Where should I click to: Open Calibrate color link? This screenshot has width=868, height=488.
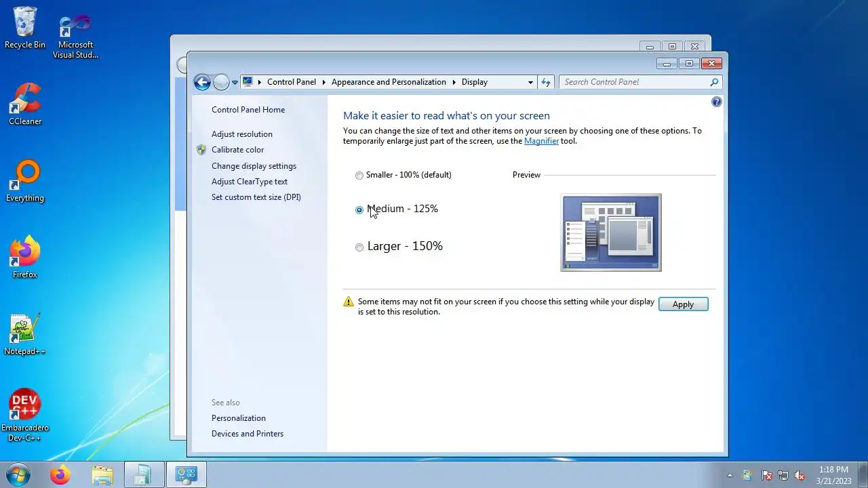click(x=237, y=150)
